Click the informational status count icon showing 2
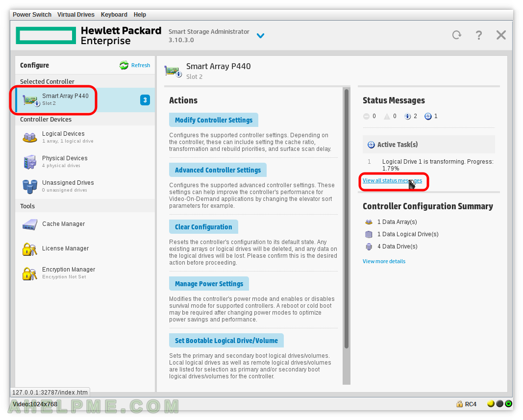This screenshot has height=420, width=523. coord(408,117)
